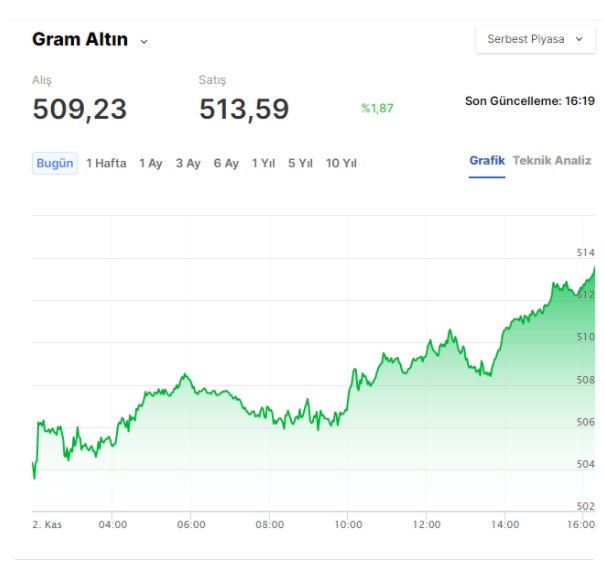Click the Gram Altın title
The height and width of the screenshot is (584, 604).
coord(80,39)
